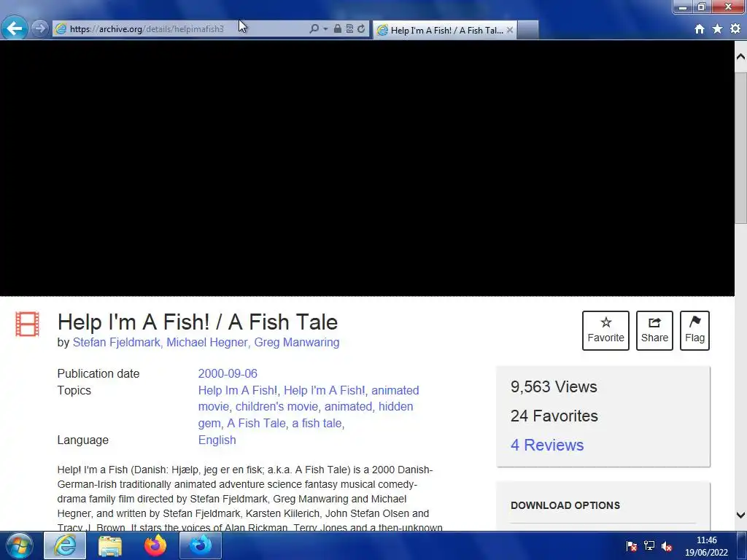This screenshot has height=560, width=747.
Task: Click the black video player area
Action: pyautogui.click(x=367, y=168)
